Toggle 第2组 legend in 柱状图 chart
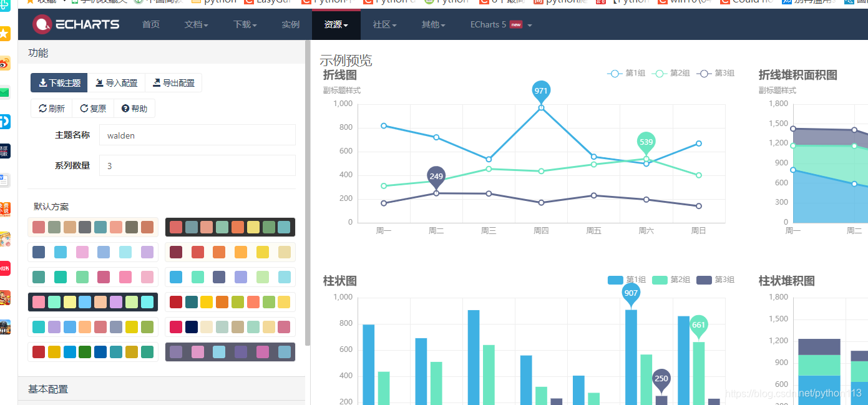The height and width of the screenshot is (405, 868). tap(671, 280)
